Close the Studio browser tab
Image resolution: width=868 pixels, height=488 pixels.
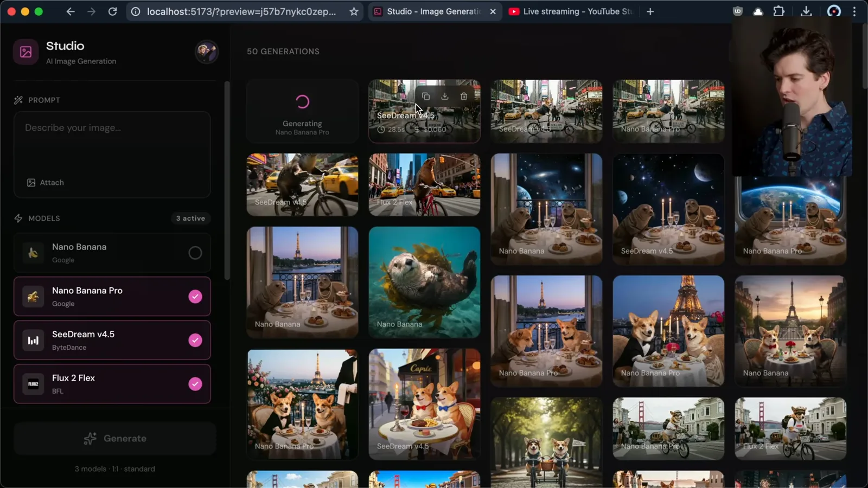[493, 11]
